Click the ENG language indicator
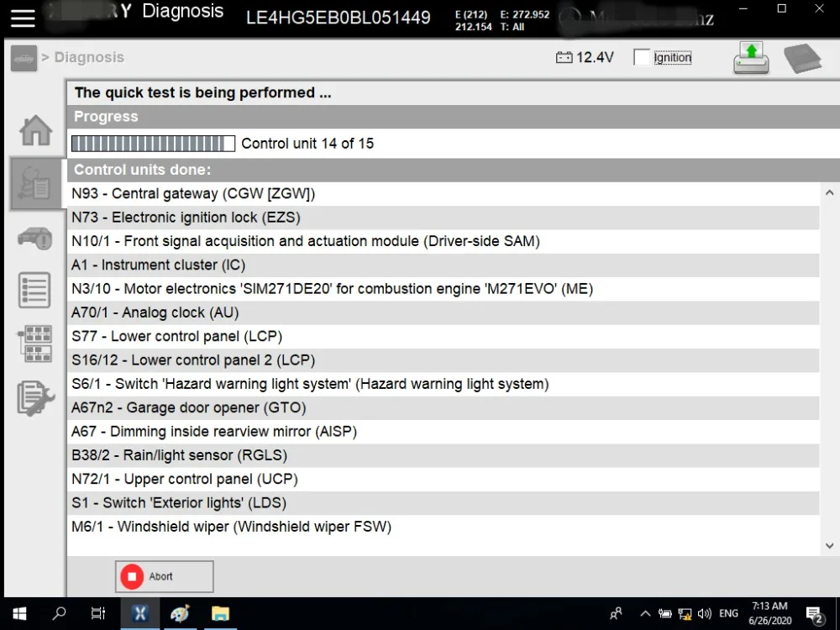This screenshot has height=630, width=840. click(728, 613)
